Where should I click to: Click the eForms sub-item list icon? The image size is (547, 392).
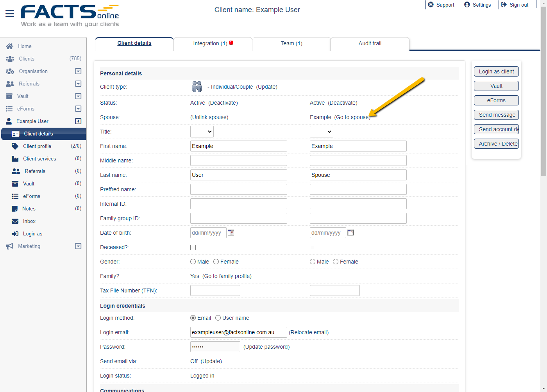15,196
